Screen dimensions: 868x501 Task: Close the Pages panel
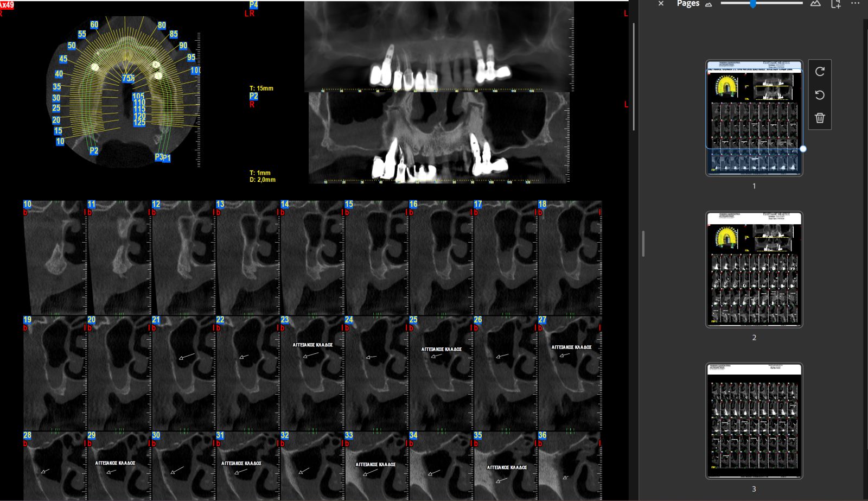pyautogui.click(x=661, y=3)
